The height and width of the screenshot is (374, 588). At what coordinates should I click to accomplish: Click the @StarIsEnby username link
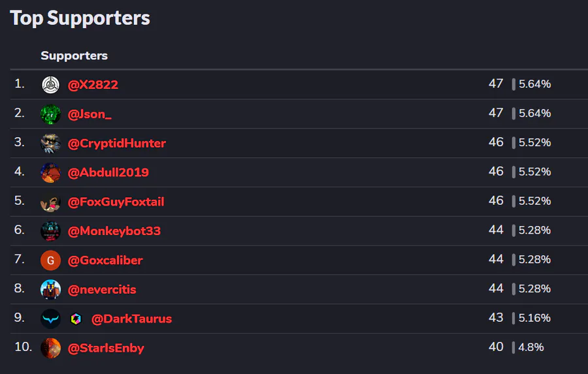106,348
